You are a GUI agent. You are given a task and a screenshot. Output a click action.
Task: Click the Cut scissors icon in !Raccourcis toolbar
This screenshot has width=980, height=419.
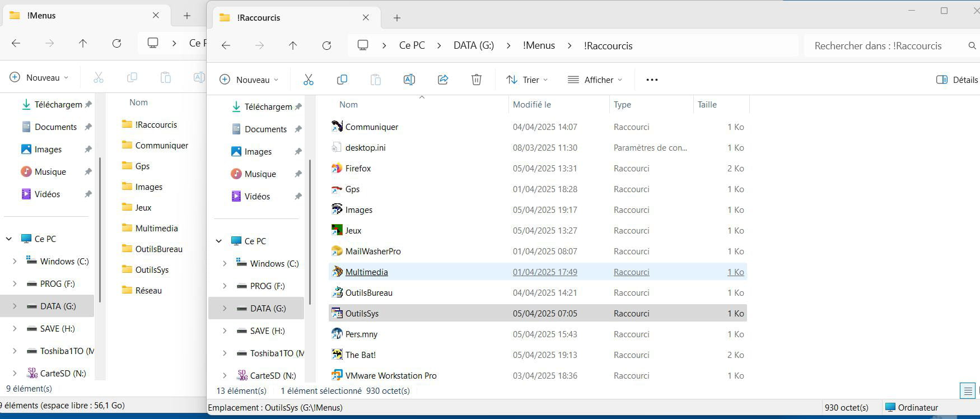tap(309, 80)
